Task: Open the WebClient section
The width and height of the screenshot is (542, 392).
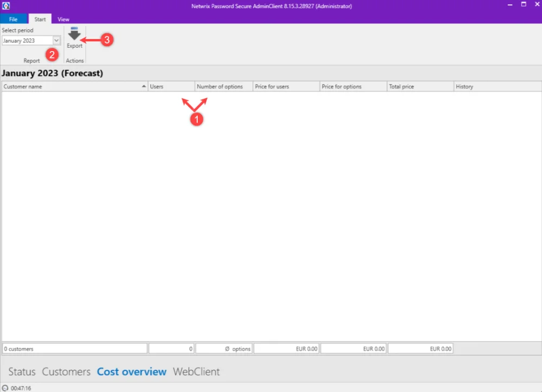Action: [x=197, y=371]
